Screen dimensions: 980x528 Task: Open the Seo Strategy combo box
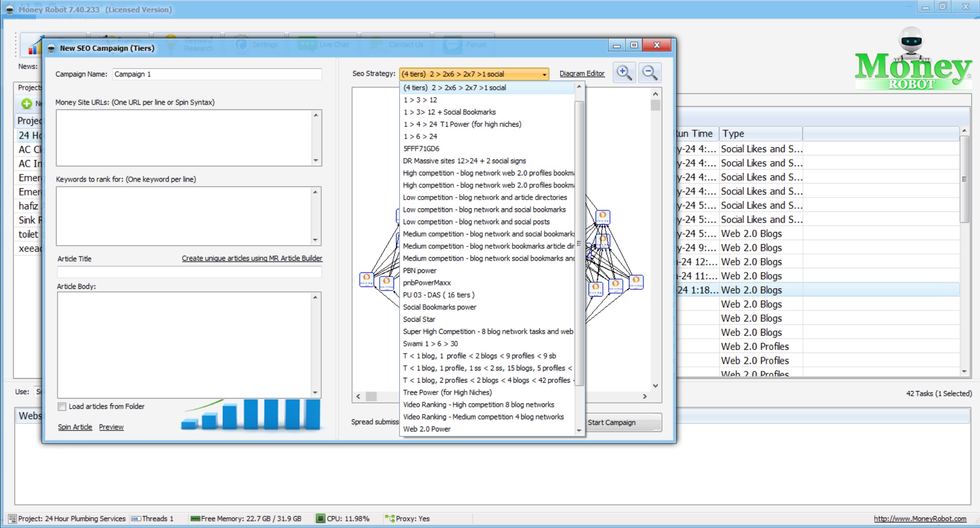pyautogui.click(x=474, y=74)
